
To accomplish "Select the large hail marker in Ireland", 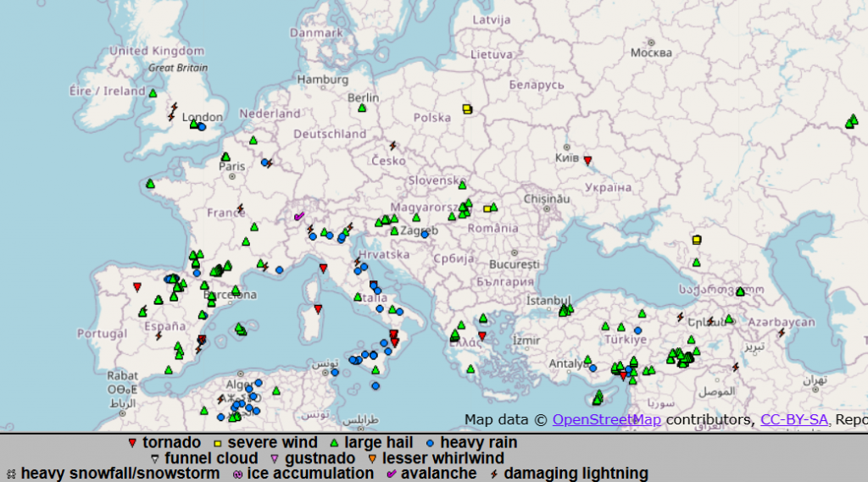I will [x=153, y=93].
